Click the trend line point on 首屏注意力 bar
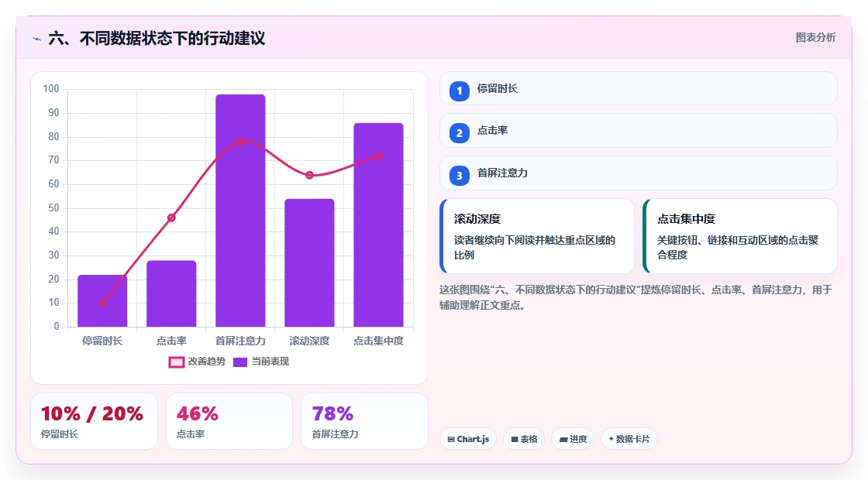The width and height of the screenshot is (868, 480). click(x=240, y=142)
